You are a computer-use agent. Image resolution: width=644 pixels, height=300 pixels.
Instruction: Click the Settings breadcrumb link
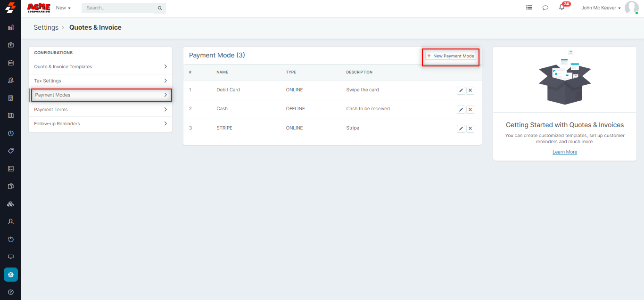point(46,28)
